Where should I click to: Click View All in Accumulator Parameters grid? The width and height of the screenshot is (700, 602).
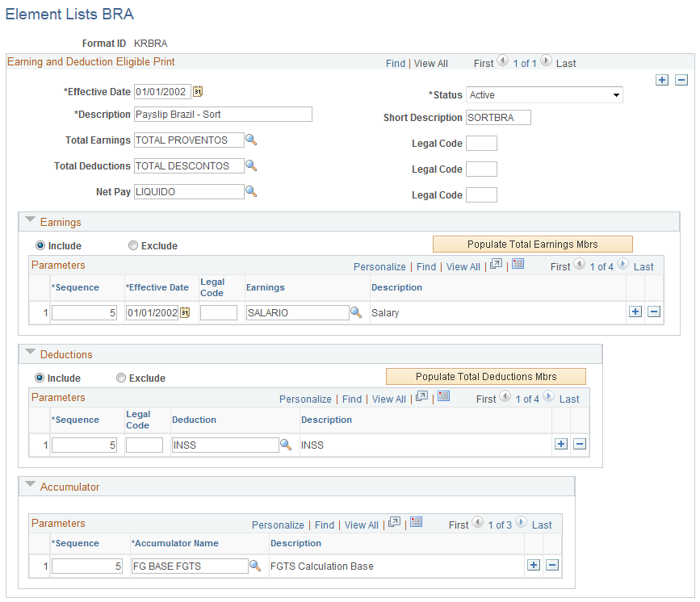(361, 525)
